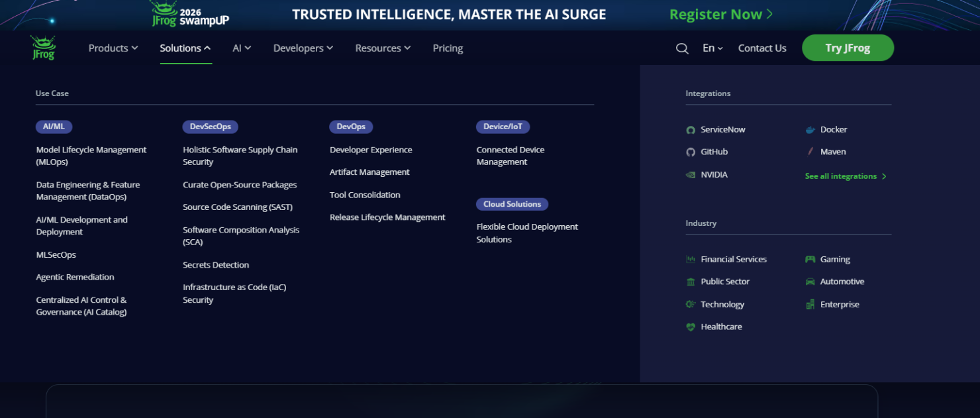Open Tool Consolidation
The image size is (980, 418).
click(365, 195)
